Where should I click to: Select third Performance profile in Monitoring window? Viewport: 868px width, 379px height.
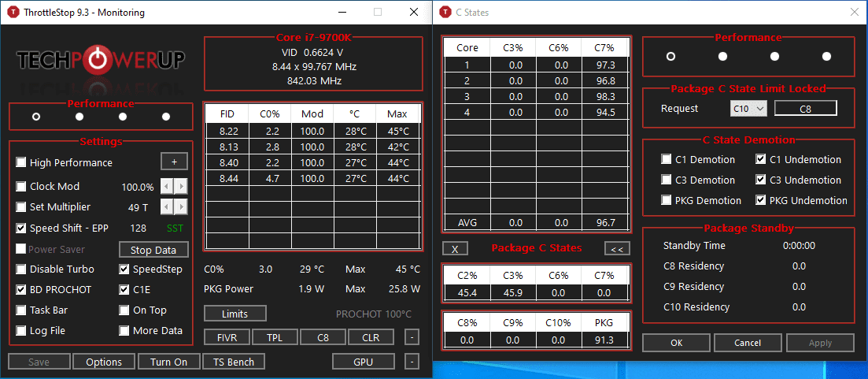click(x=122, y=117)
